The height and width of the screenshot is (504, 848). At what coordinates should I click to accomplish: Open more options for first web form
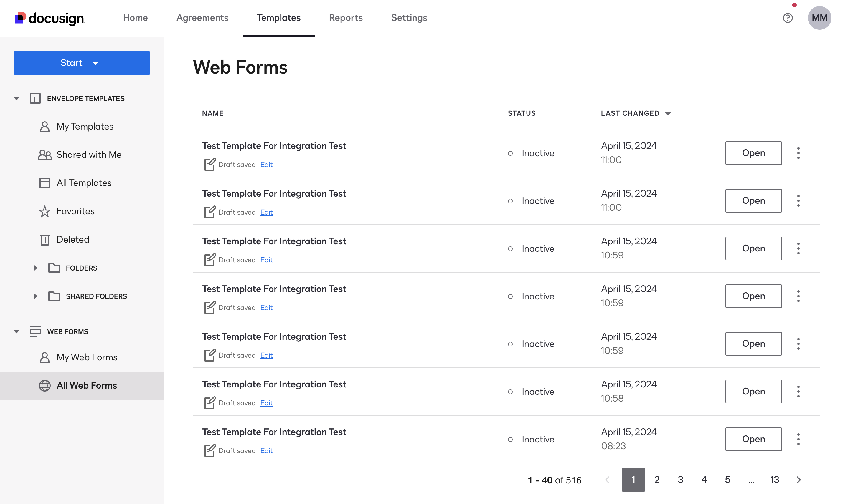[x=798, y=153]
